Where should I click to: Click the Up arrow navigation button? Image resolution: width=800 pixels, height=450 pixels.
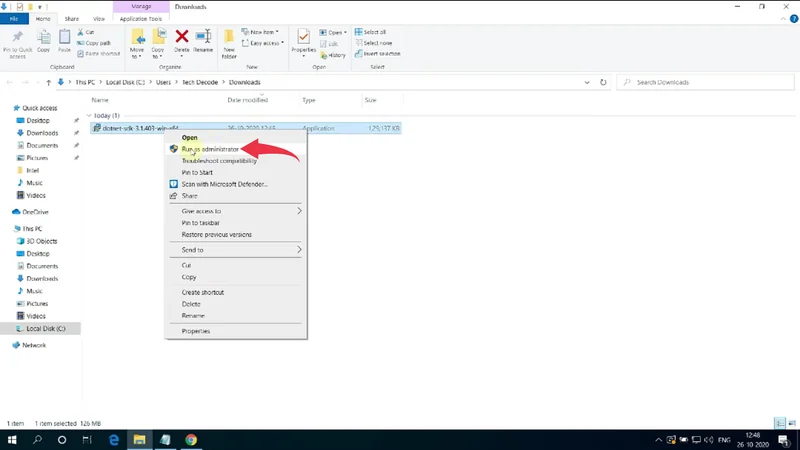pos(49,82)
